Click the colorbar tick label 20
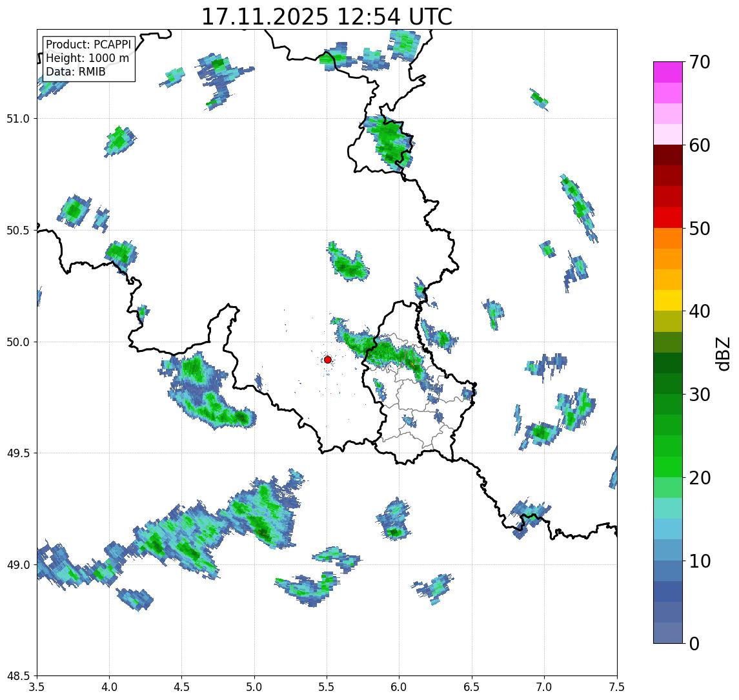The height and width of the screenshot is (700, 739). click(700, 477)
